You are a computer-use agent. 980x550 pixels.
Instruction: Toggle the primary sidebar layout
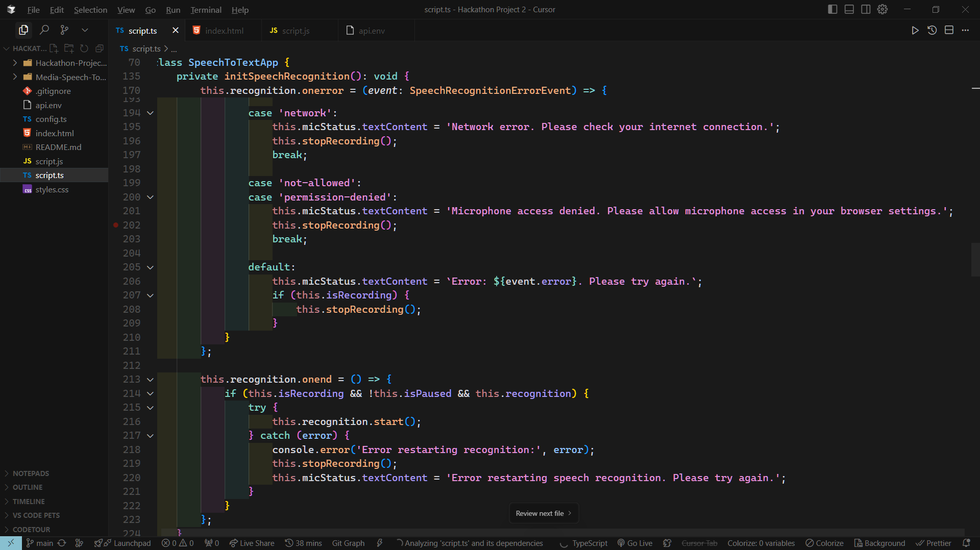tap(832, 10)
